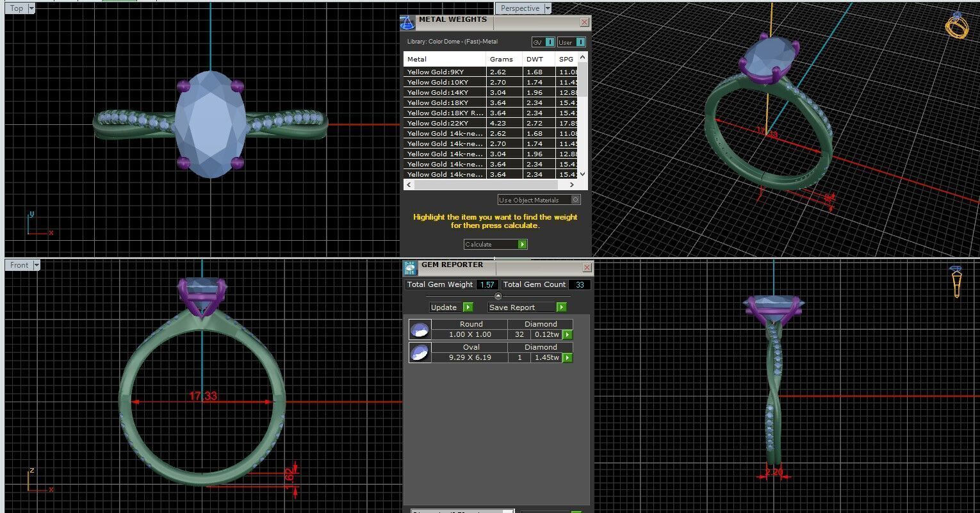
Task: Click the Metal Weights panel title icon
Action: click(x=407, y=23)
